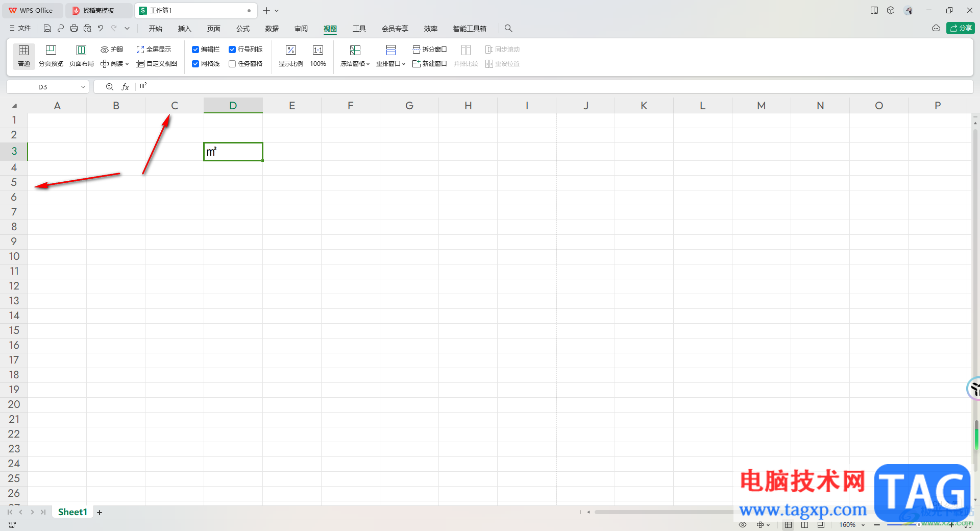Add a new sheet with the plus icon
Image resolution: width=980 pixels, height=531 pixels.
tap(100, 512)
